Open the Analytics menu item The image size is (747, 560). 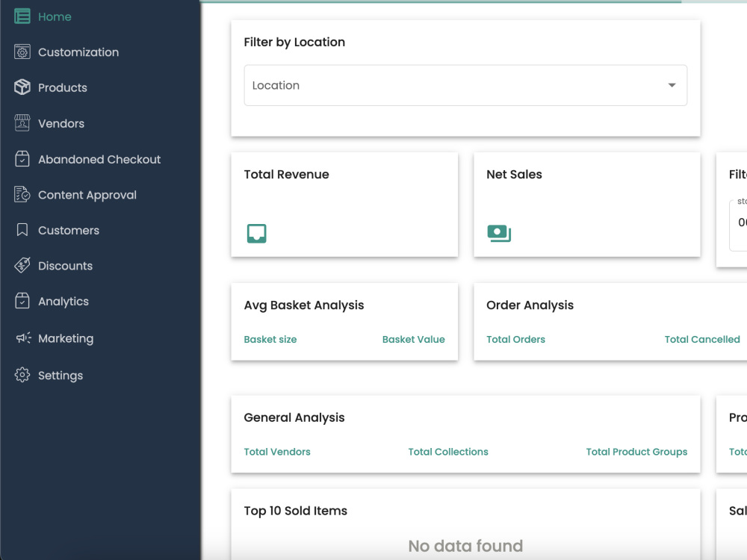[63, 302]
